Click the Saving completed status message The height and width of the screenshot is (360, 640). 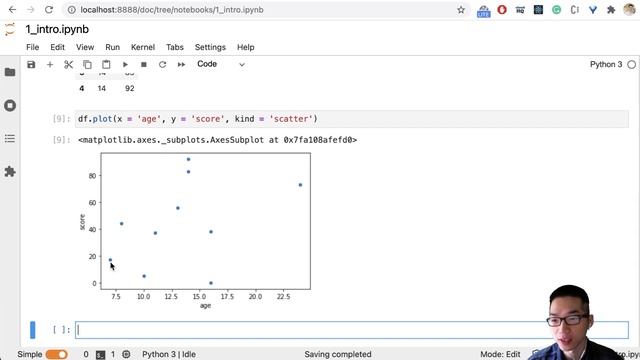coord(338,354)
